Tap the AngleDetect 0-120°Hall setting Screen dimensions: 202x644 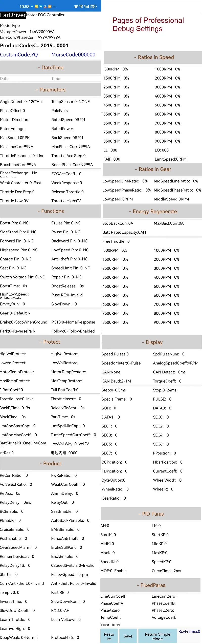(22, 102)
